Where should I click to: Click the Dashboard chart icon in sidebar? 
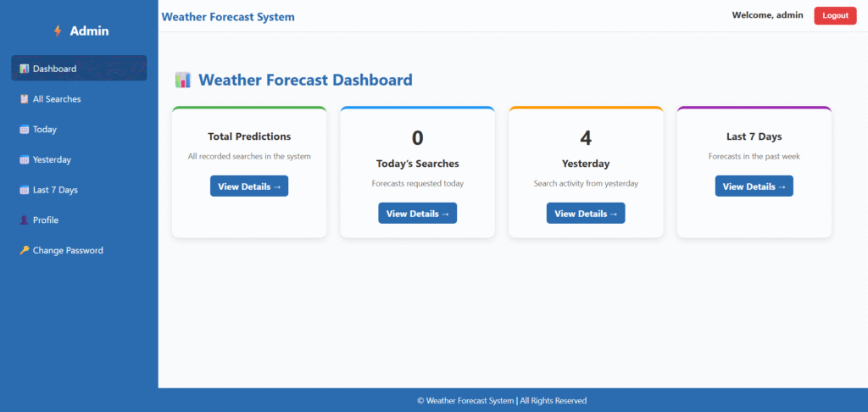[25, 69]
